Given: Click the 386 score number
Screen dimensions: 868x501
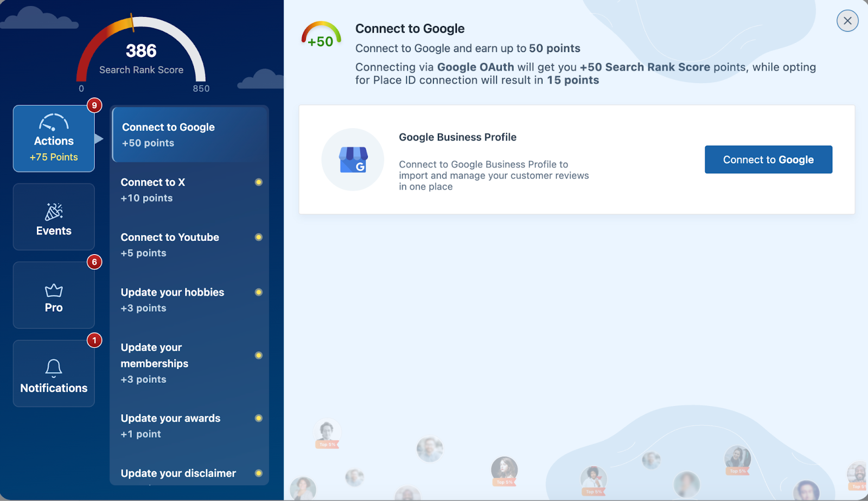Looking at the screenshot, I should tap(141, 50).
